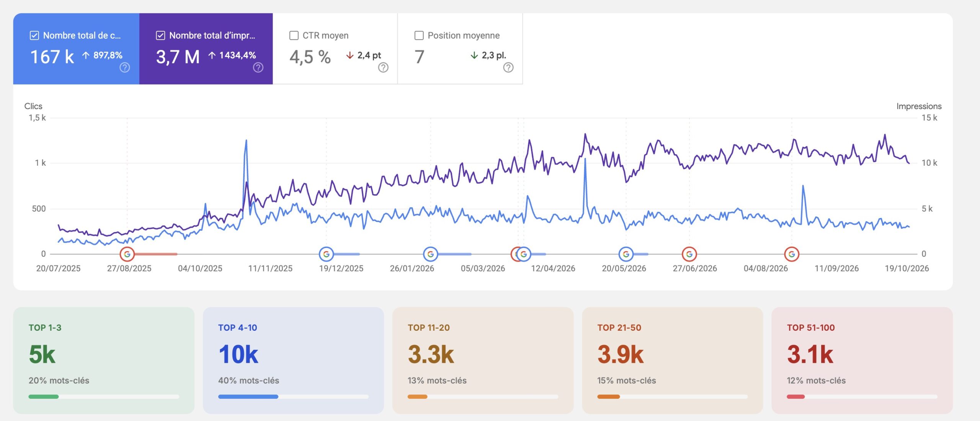Open the TOP 21-50 keywords card
Viewport: 980px width, 421px height.
(673, 360)
